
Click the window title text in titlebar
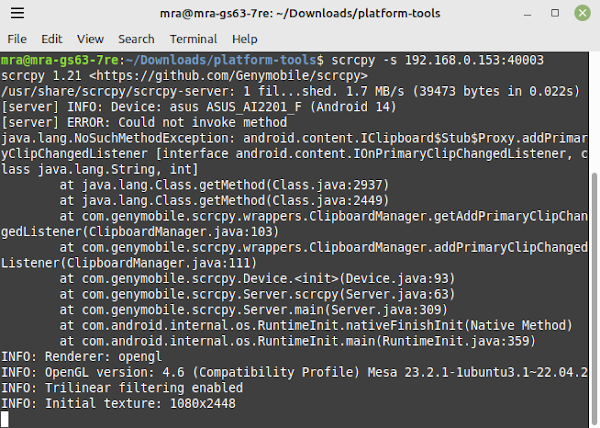(300, 13)
